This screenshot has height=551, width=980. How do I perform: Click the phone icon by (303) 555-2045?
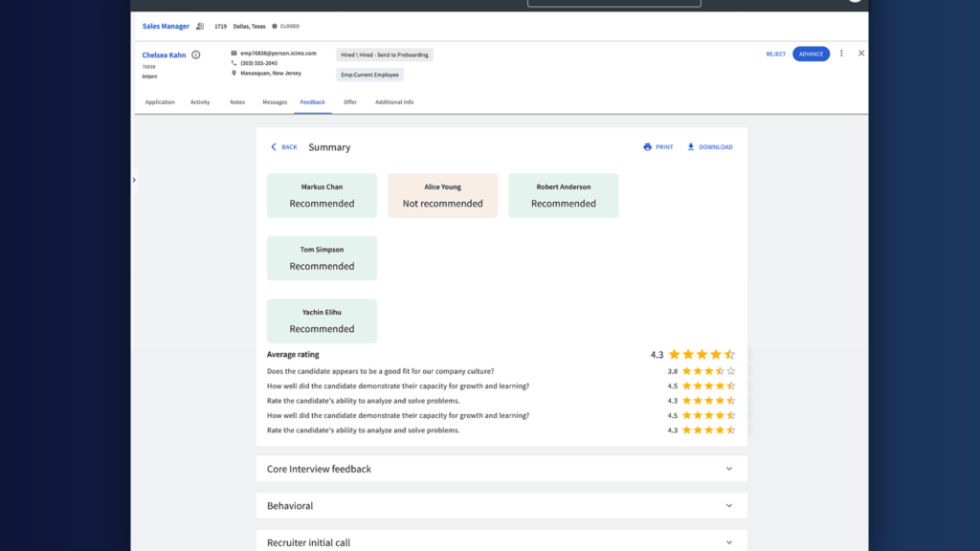pyautogui.click(x=234, y=63)
